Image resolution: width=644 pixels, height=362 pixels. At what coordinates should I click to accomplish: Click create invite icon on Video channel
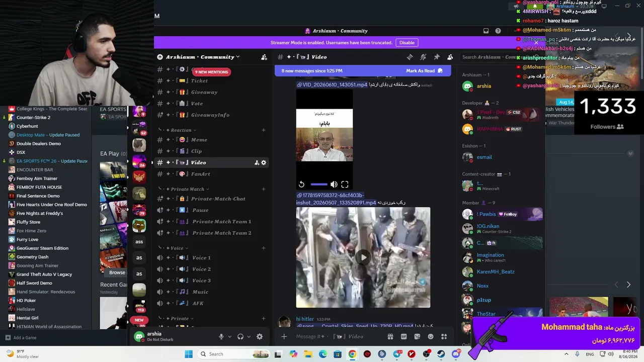(257, 162)
